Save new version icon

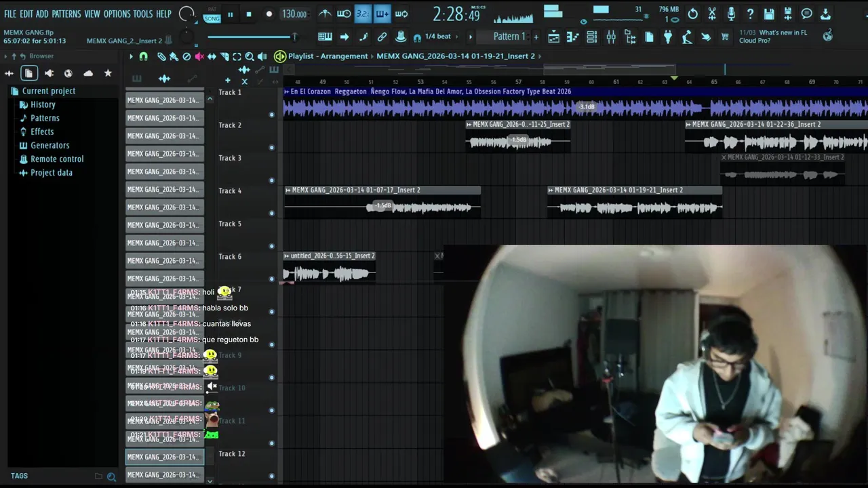point(787,14)
